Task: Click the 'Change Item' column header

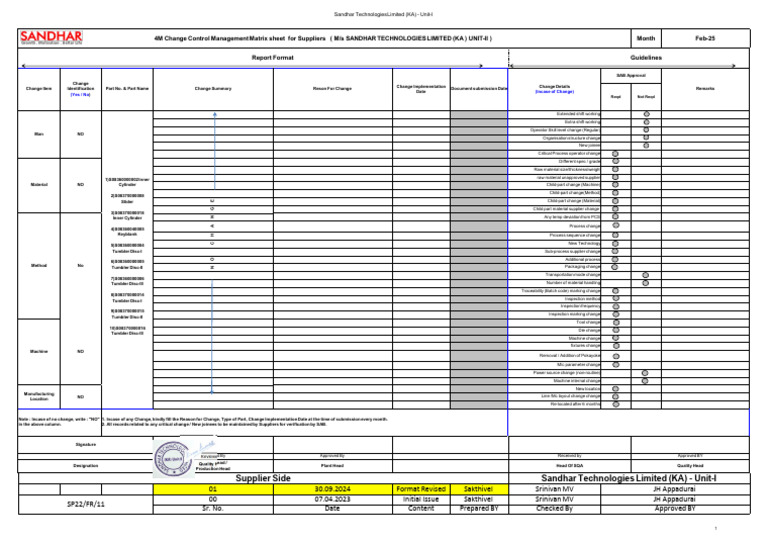Action: pyautogui.click(x=39, y=89)
